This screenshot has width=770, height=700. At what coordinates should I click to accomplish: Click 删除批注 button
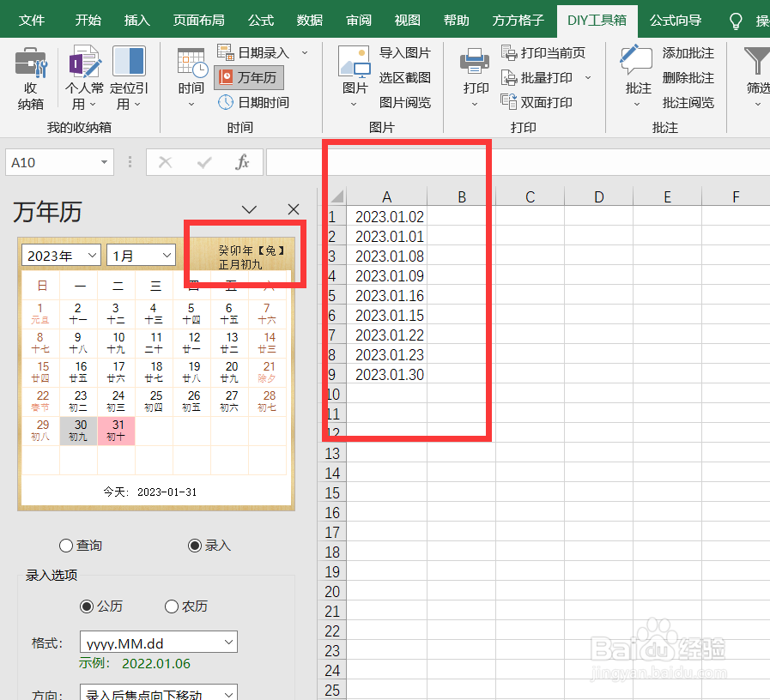click(x=688, y=77)
